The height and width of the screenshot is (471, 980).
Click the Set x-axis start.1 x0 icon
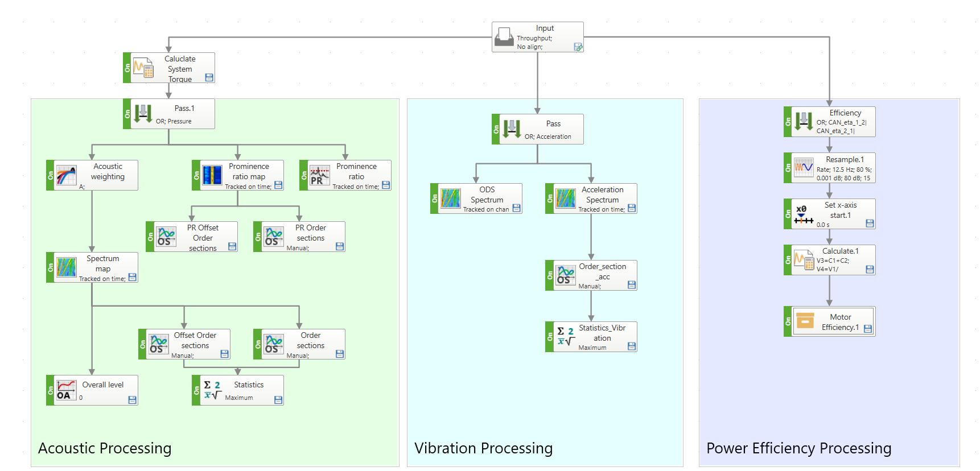[804, 214]
